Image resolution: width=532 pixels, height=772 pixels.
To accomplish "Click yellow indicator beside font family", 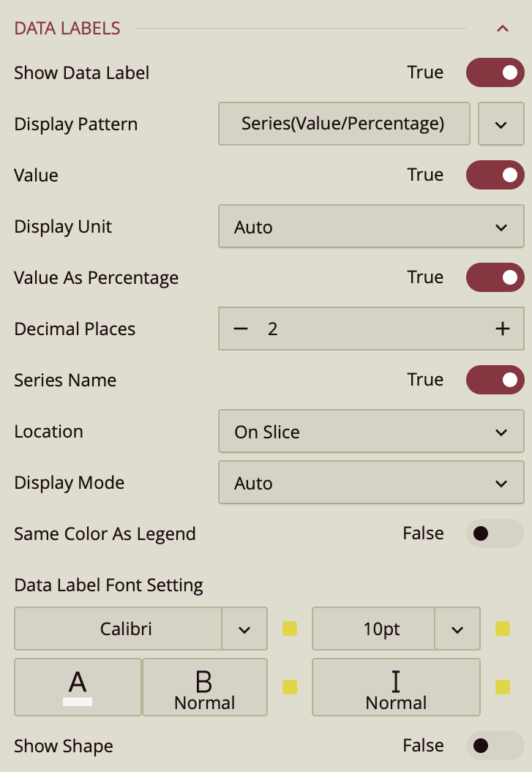I will point(290,629).
